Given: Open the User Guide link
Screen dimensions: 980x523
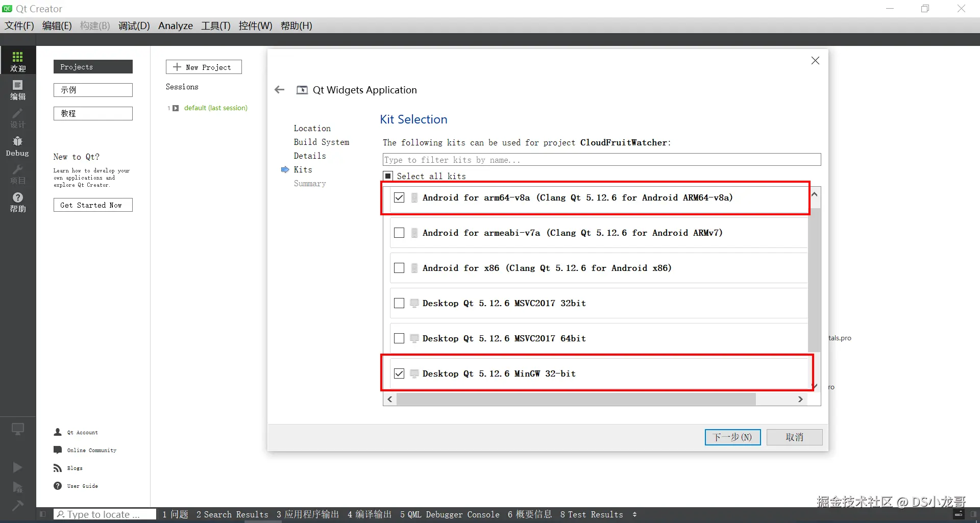Looking at the screenshot, I should point(82,486).
